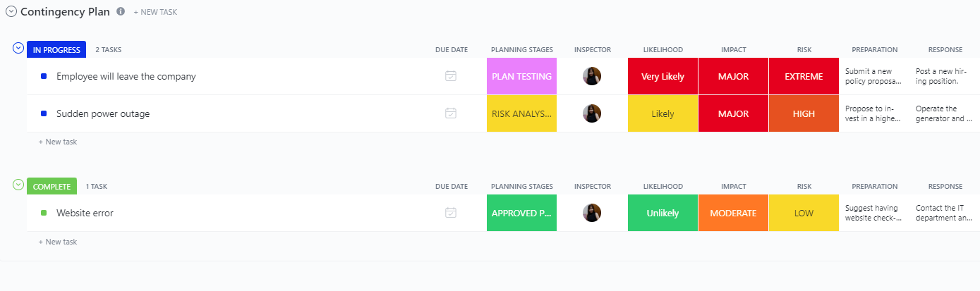Click the info icon beside Contingency Plan
This screenshot has width=980, height=291.
pos(121,12)
